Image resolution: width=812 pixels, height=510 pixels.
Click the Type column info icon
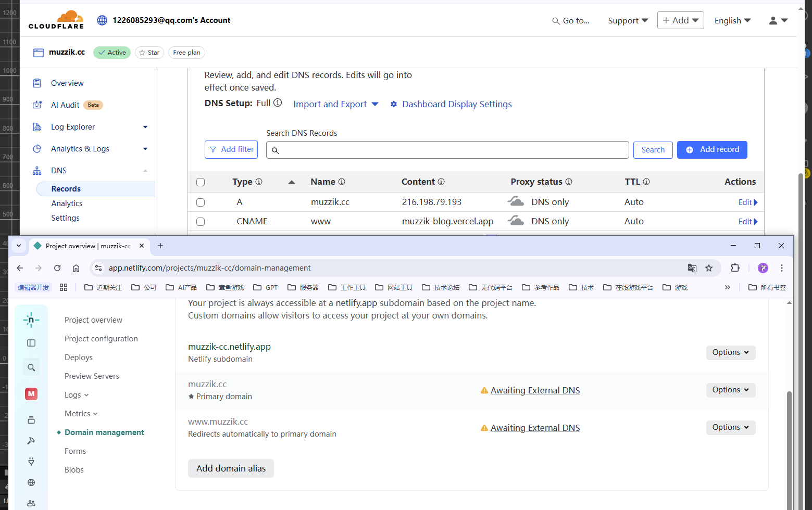point(259,182)
